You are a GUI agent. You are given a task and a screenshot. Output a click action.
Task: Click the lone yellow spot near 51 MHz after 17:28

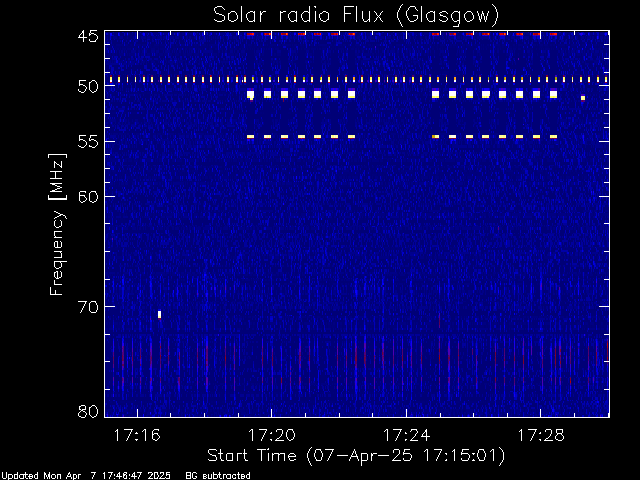(x=583, y=98)
